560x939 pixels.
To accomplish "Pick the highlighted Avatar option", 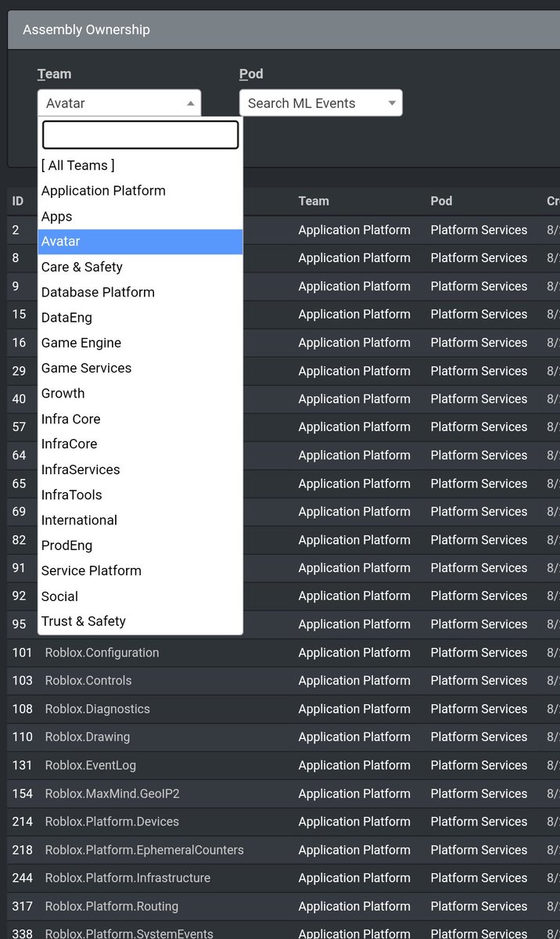I will click(140, 242).
